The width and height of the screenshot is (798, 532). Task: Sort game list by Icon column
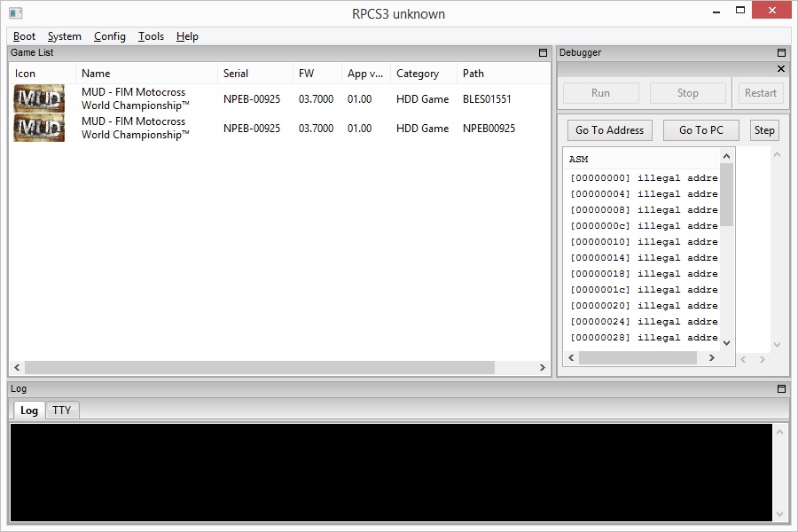click(x=43, y=74)
